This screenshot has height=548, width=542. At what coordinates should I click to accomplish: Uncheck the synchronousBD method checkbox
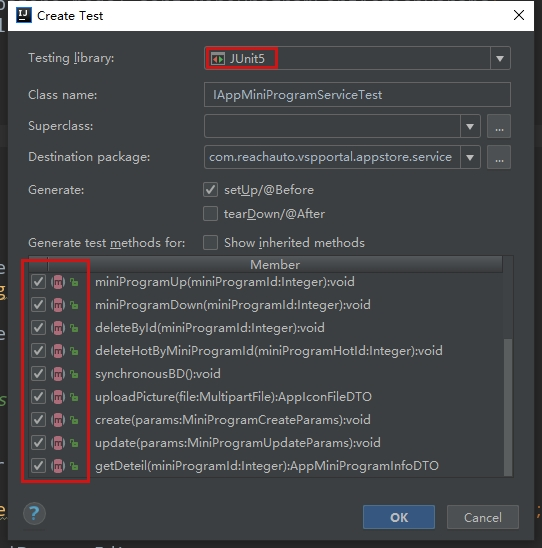pos(38,374)
